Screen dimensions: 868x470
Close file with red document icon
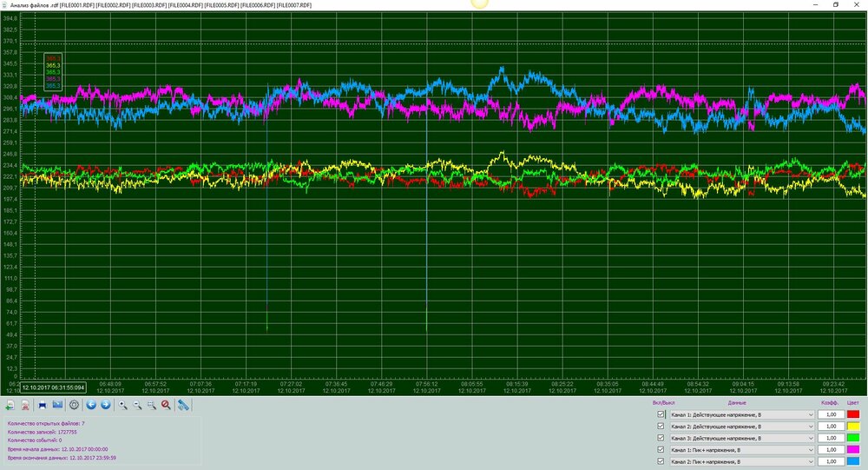point(25,405)
